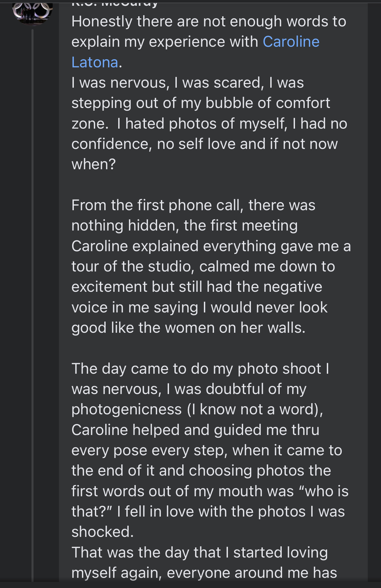Tap the line 'Honestly there are not enough words to'
The image size is (381, 588).
(x=209, y=21)
